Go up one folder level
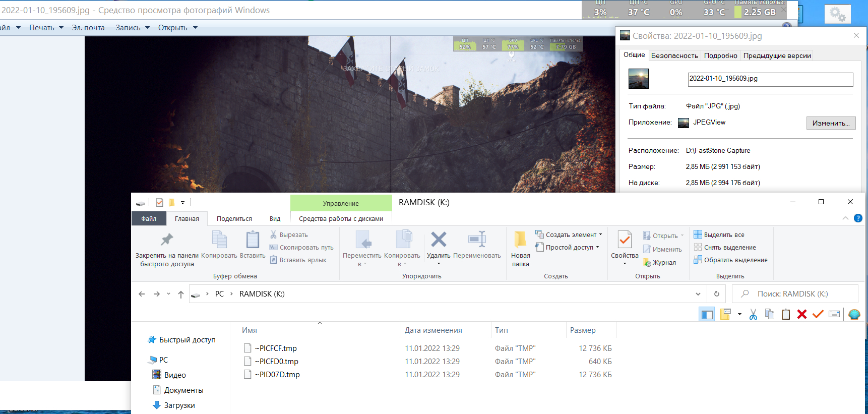The image size is (868, 414). point(181,294)
